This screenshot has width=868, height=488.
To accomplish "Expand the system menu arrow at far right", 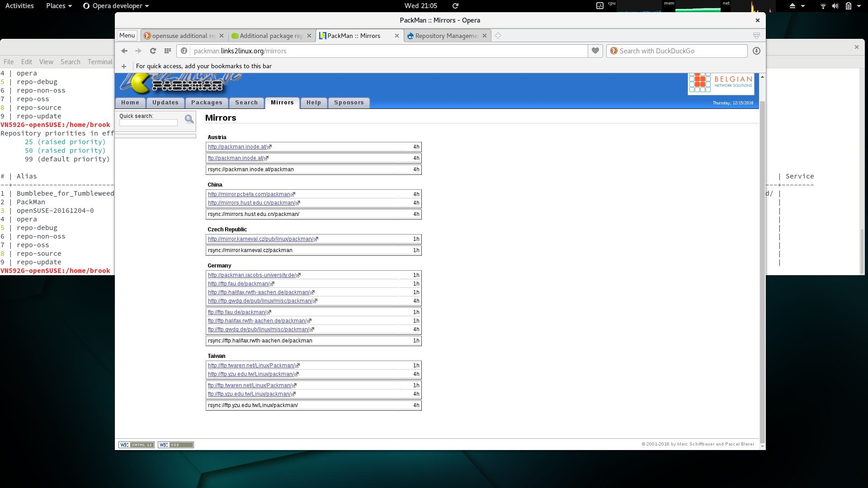I will 859,6.
